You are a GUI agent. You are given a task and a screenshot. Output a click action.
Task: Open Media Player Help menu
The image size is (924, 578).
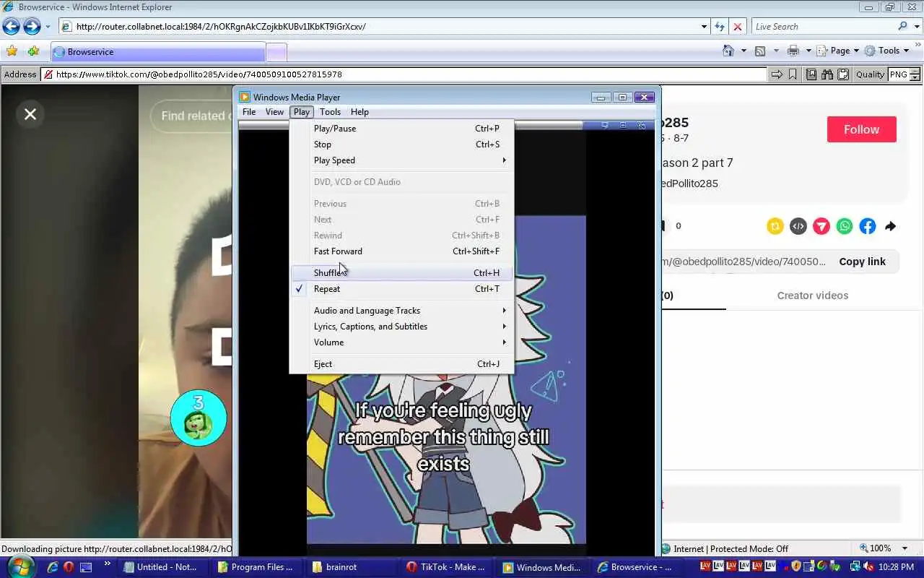(x=359, y=112)
